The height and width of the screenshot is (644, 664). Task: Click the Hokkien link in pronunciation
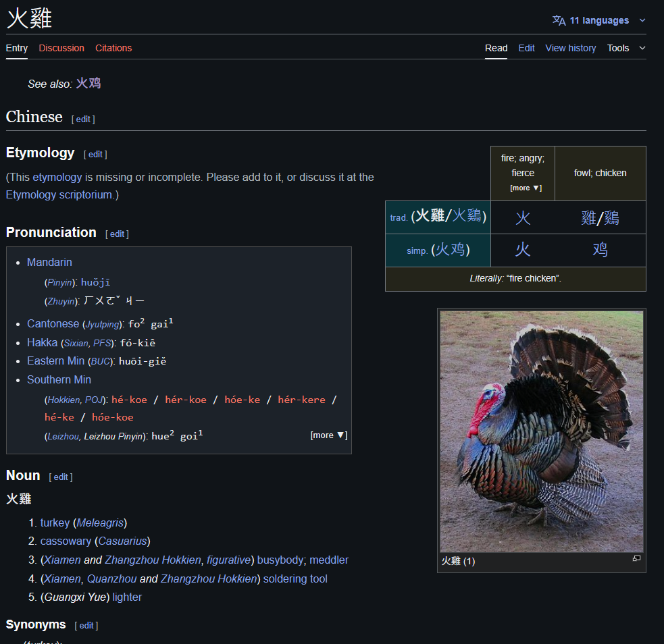64,400
